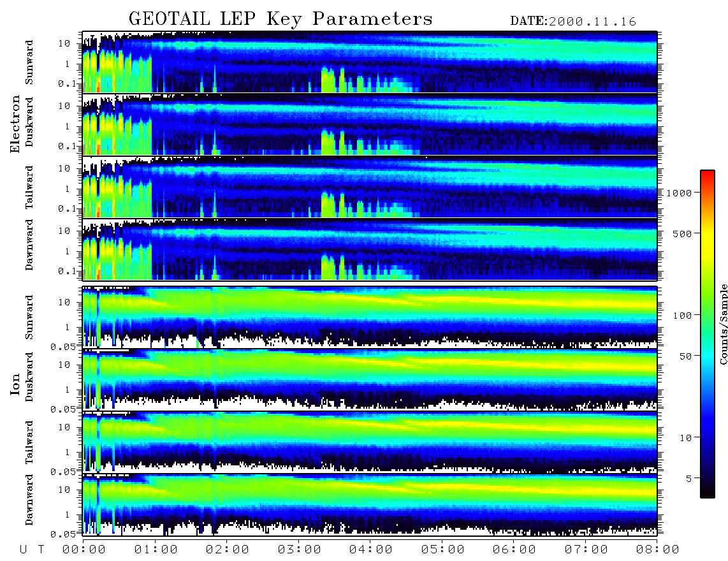Select the 08:00 time tick label
The height and width of the screenshot is (561, 728).
tap(658, 550)
